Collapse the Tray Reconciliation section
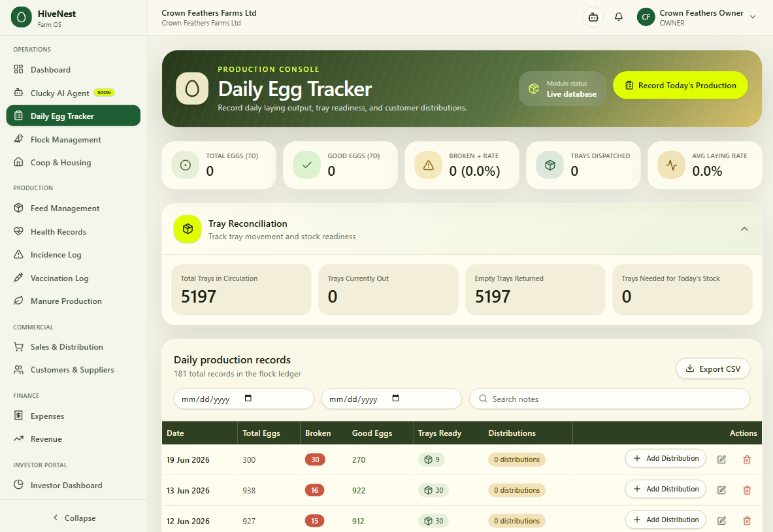Image resolution: width=773 pixels, height=532 pixels. (744, 229)
